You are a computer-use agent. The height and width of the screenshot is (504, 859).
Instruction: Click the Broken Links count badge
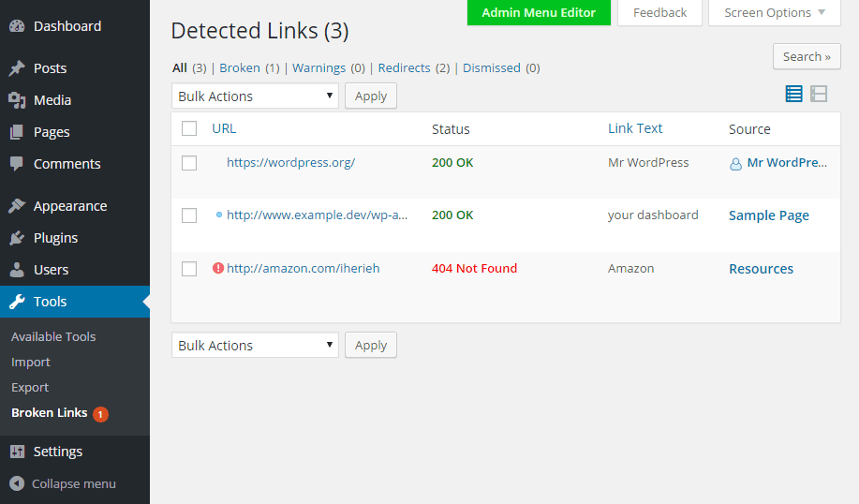coord(100,414)
